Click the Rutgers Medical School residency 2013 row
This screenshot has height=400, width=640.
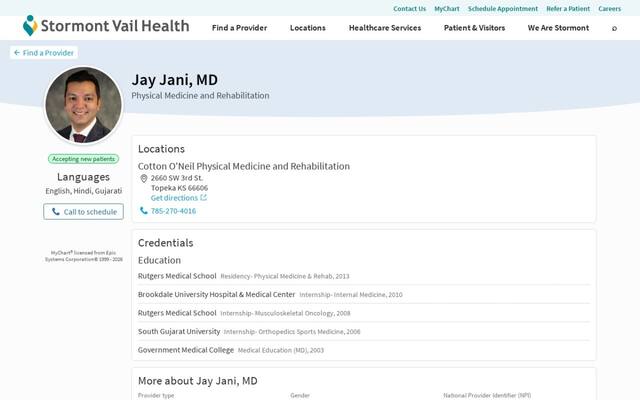click(x=364, y=276)
